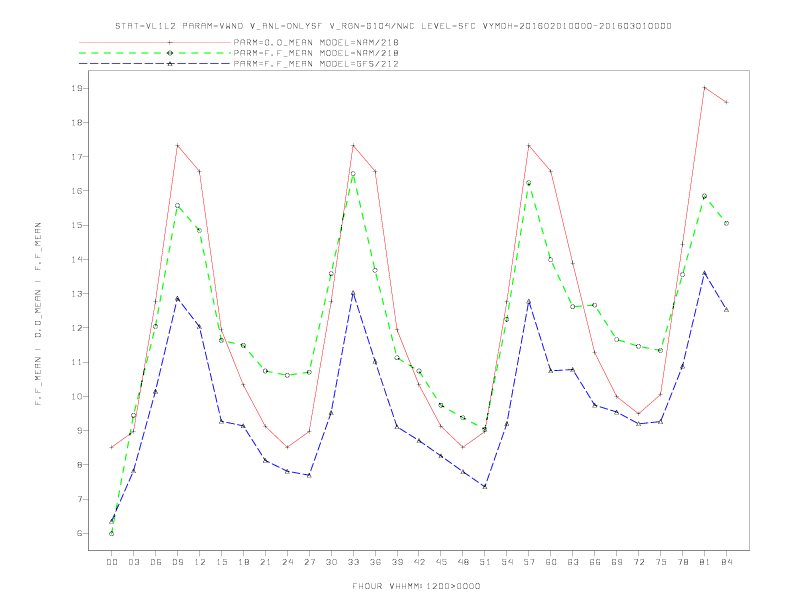Click x-axis forecast hour label 09
Image resolution: width=792 pixels, height=612 pixels.
pyautogui.click(x=177, y=562)
